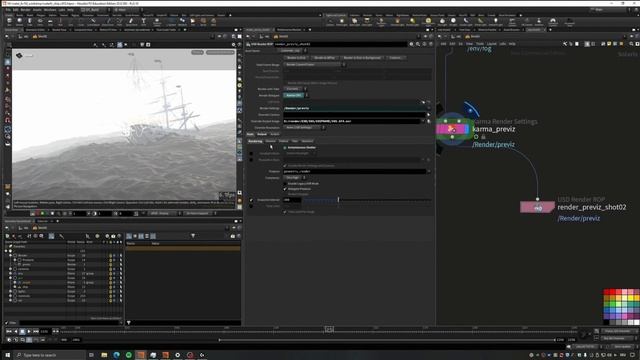This screenshot has width=640, height=360.
Task: Toggle the Filter checkbox under scene graph tree
Action: (7, 323)
